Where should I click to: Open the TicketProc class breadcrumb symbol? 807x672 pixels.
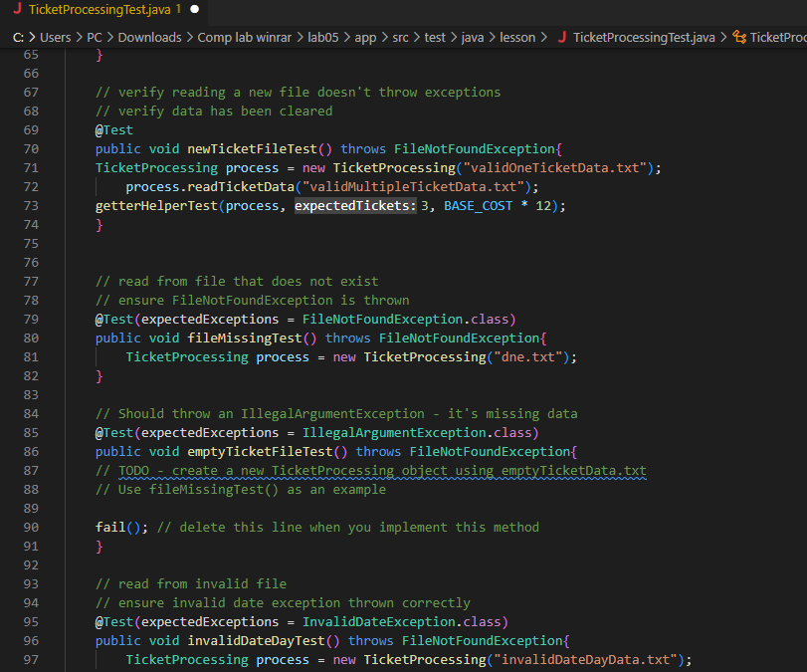[778, 38]
